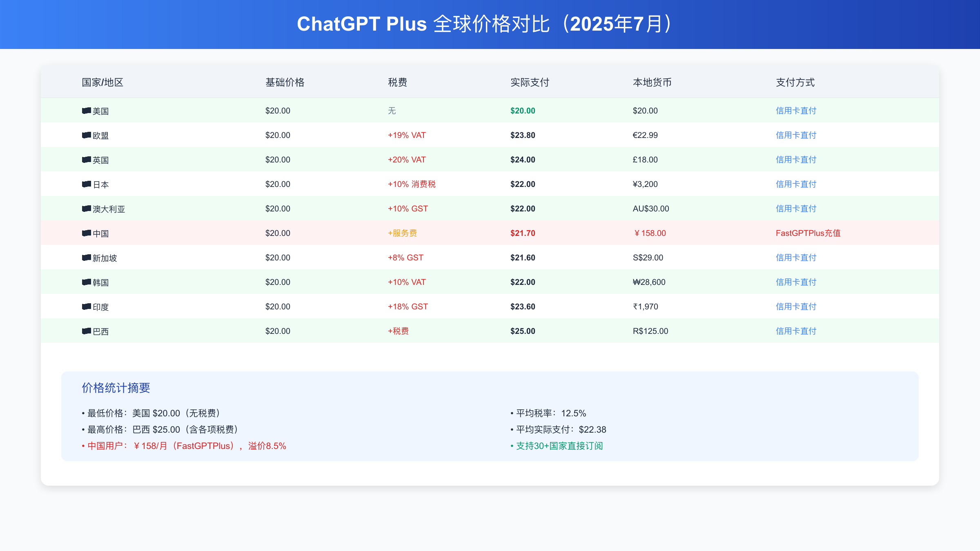This screenshot has height=551, width=980.
Task: Select the ₹1,970 local currency value
Action: click(x=646, y=307)
